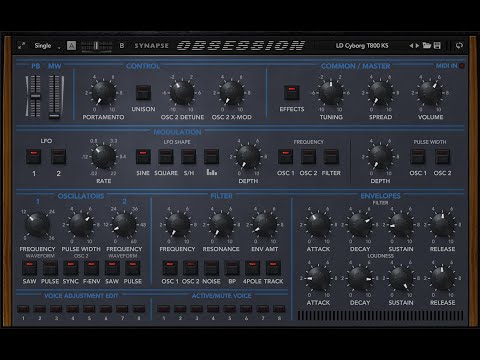Toggle the EFFECTS switch

pos(292,93)
